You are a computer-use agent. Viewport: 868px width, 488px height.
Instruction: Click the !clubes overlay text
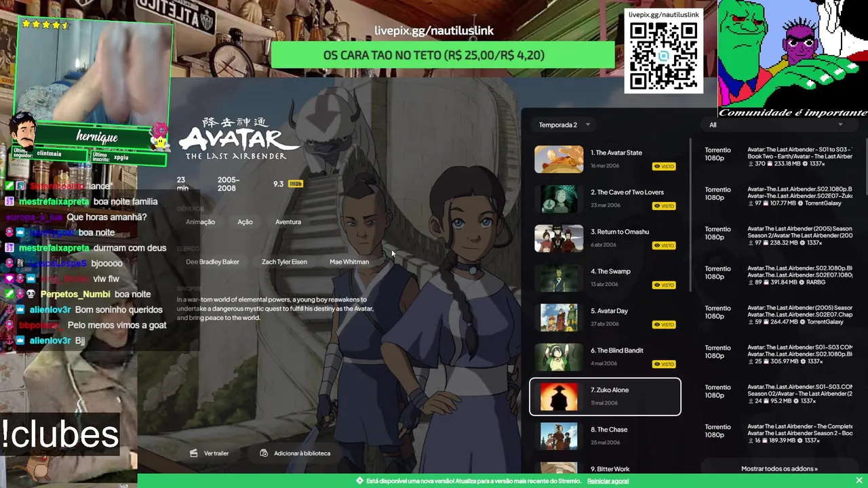click(x=60, y=434)
